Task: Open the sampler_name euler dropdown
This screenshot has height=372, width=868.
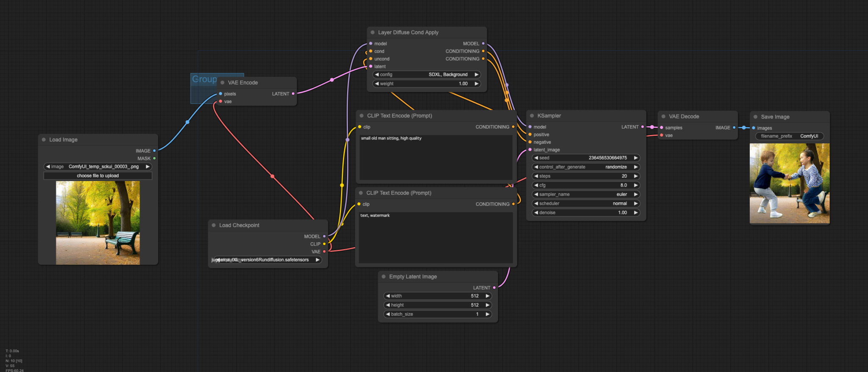Action: (586, 194)
